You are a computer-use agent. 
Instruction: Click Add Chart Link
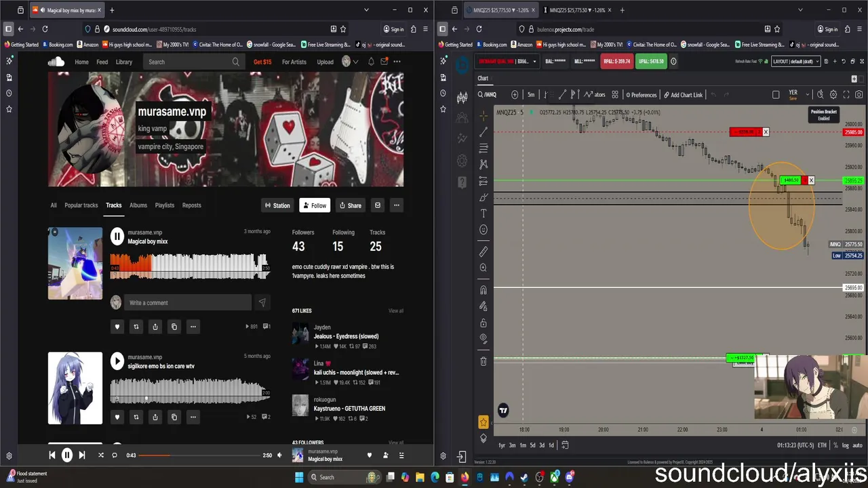(x=683, y=95)
